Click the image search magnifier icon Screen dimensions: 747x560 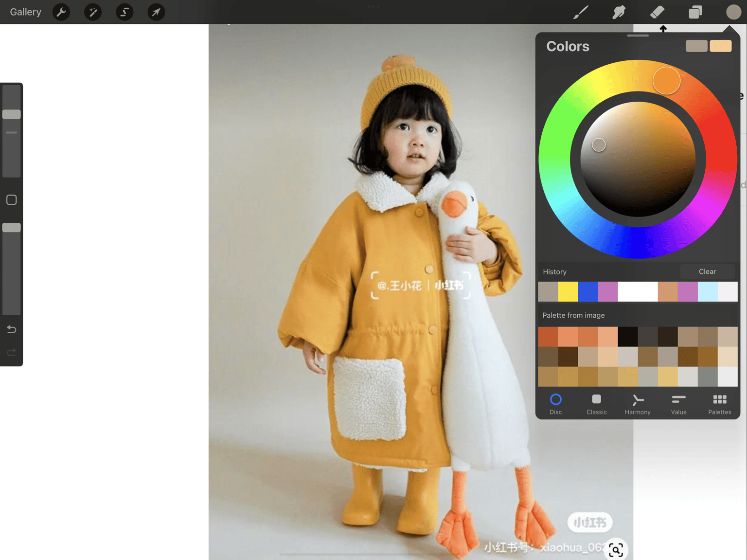coord(616,550)
